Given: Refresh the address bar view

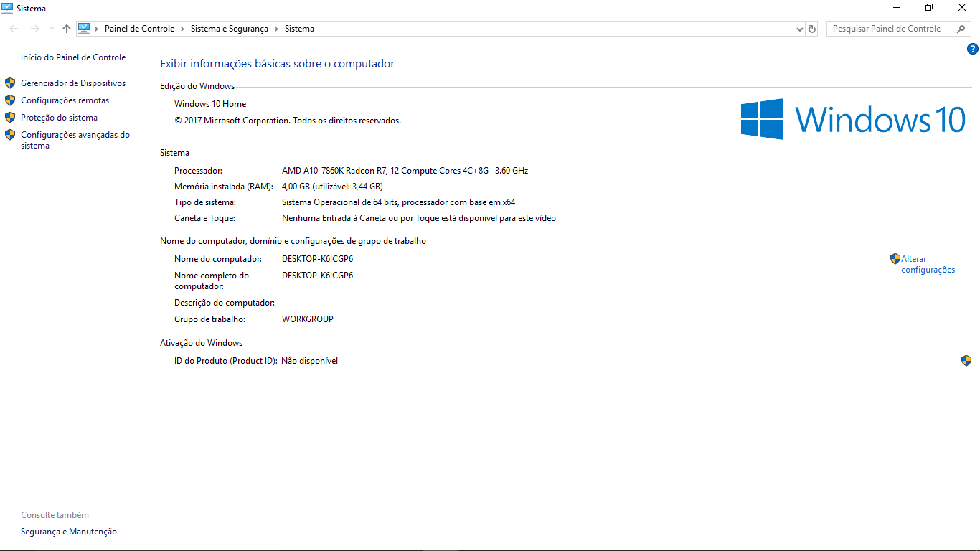Looking at the screenshot, I should tap(812, 29).
